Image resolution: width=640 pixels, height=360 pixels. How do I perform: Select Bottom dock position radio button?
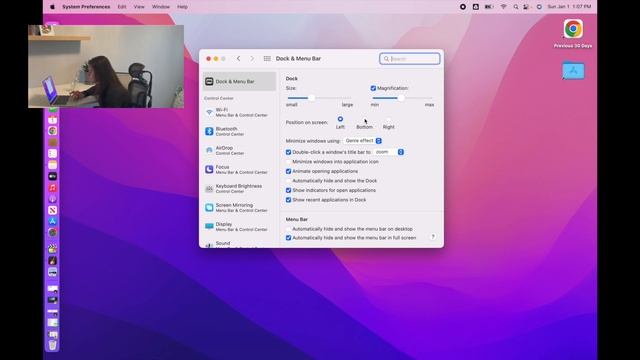pyautogui.click(x=364, y=119)
